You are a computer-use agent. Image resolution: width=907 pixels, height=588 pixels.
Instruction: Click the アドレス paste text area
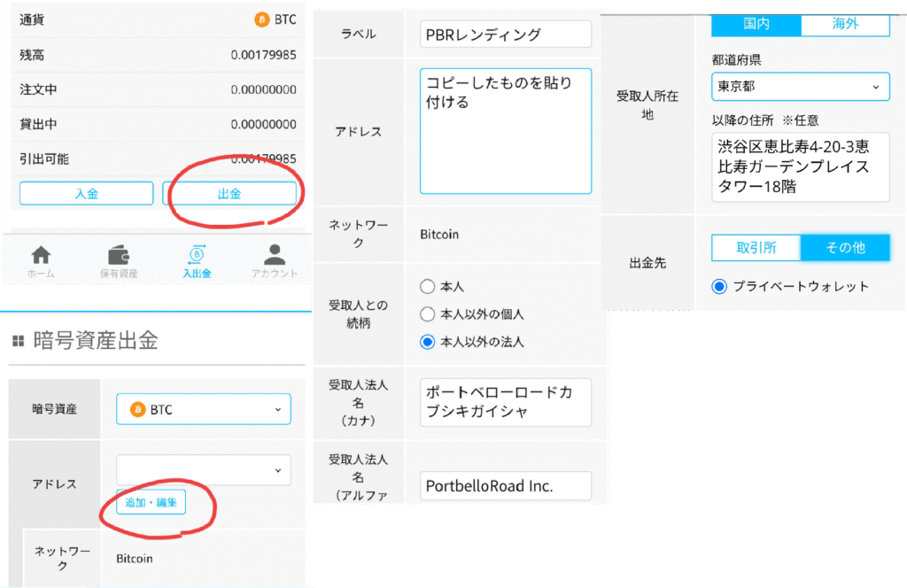(x=505, y=131)
